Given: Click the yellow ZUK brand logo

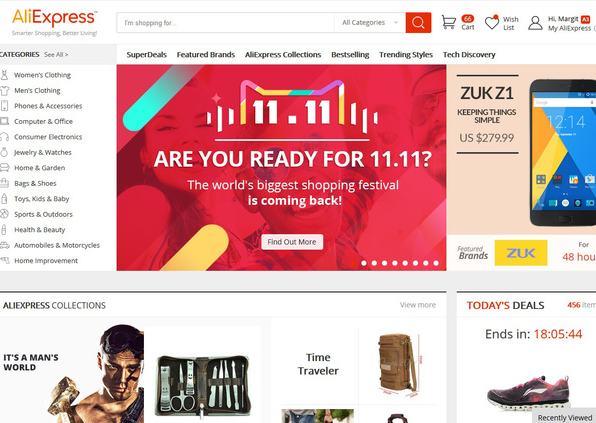Looking at the screenshot, I should pos(521,253).
